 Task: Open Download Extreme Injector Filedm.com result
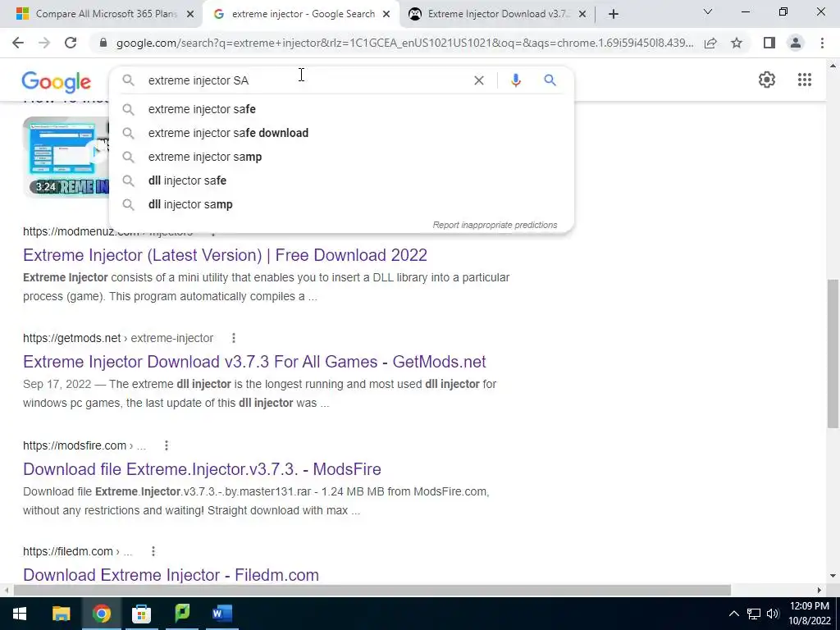point(171,575)
